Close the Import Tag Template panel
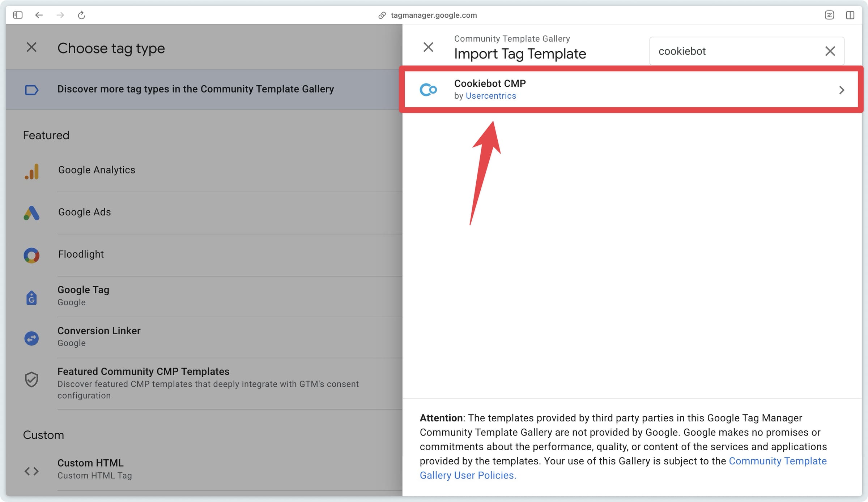The height and width of the screenshot is (502, 868). coord(428,47)
